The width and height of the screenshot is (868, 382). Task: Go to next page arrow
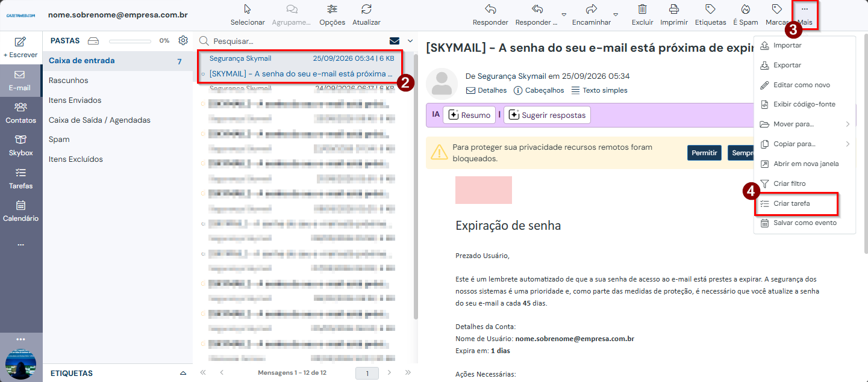pos(390,373)
